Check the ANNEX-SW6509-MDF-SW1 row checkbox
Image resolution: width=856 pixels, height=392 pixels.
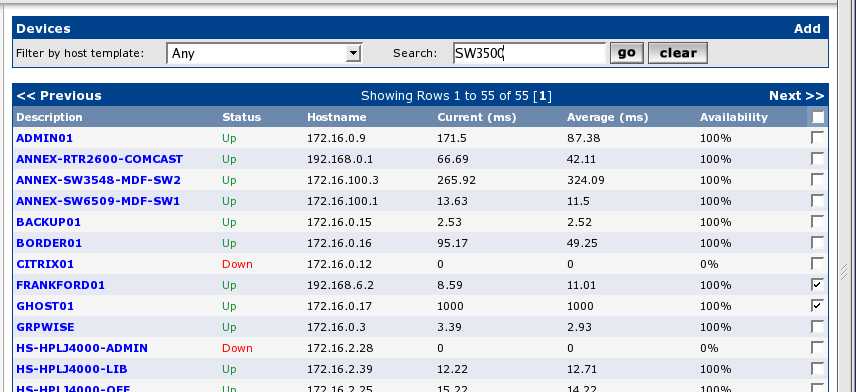[x=817, y=201]
